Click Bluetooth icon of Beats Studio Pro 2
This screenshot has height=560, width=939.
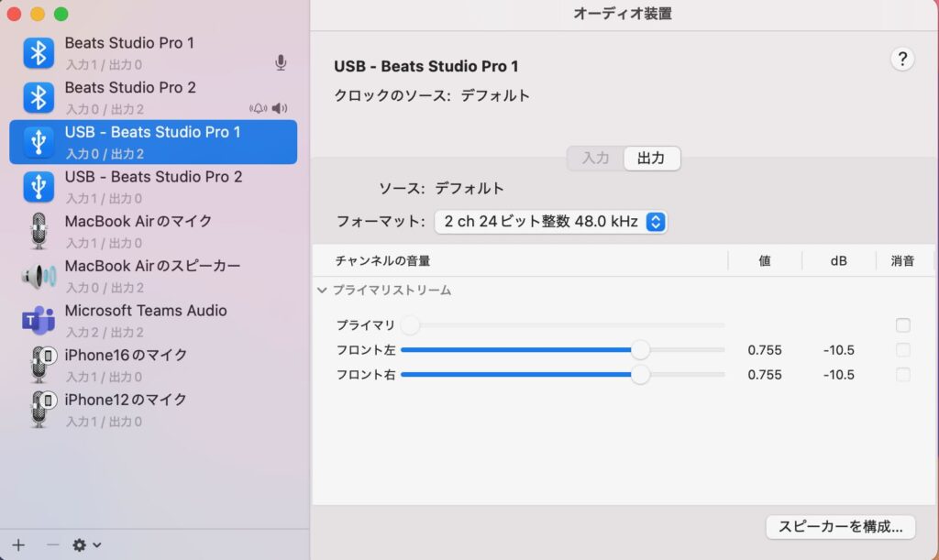38,98
